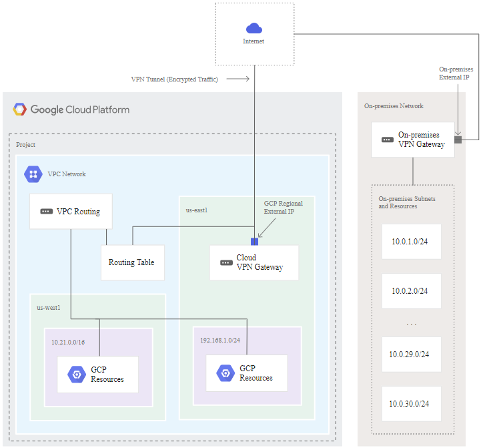Screen dimensions: 483x448
Task: Click the Google Cloud Platform hexagon logo
Action: (20, 109)
